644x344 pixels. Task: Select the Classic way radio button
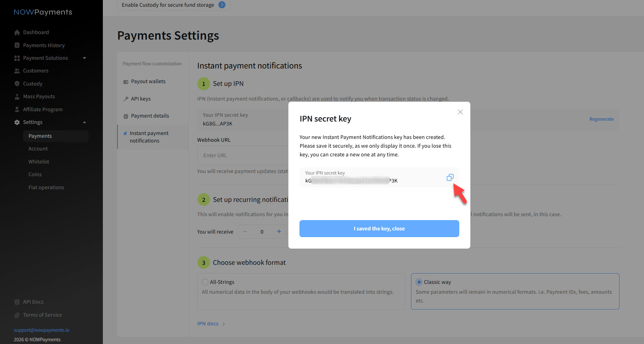[x=419, y=282]
